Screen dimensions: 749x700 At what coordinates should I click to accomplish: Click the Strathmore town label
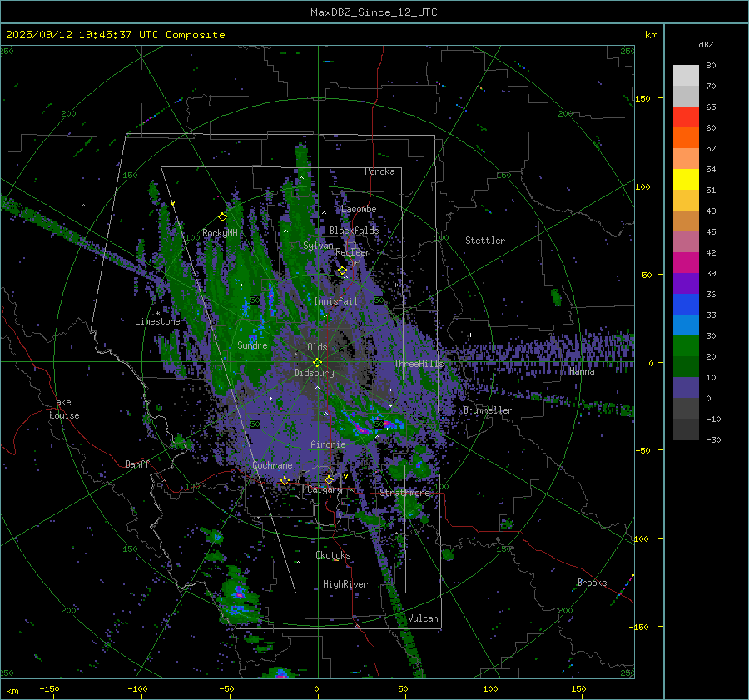tap(404, 493)
